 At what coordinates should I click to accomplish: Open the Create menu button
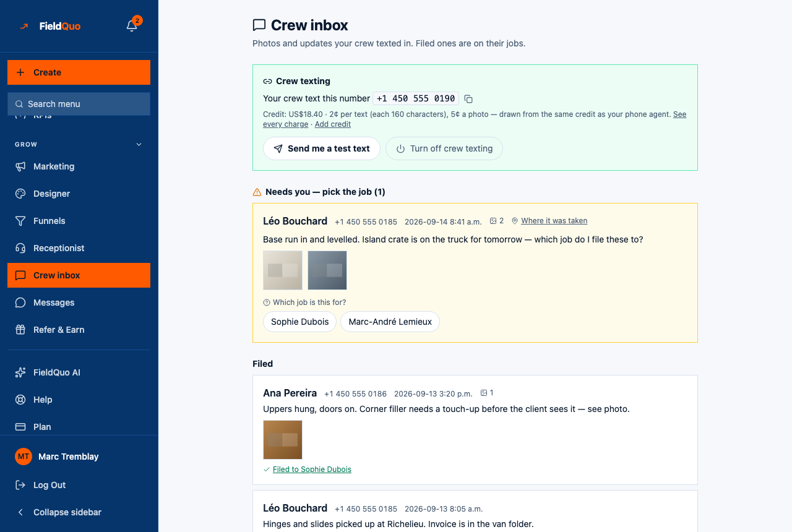(x=79, y=72)
